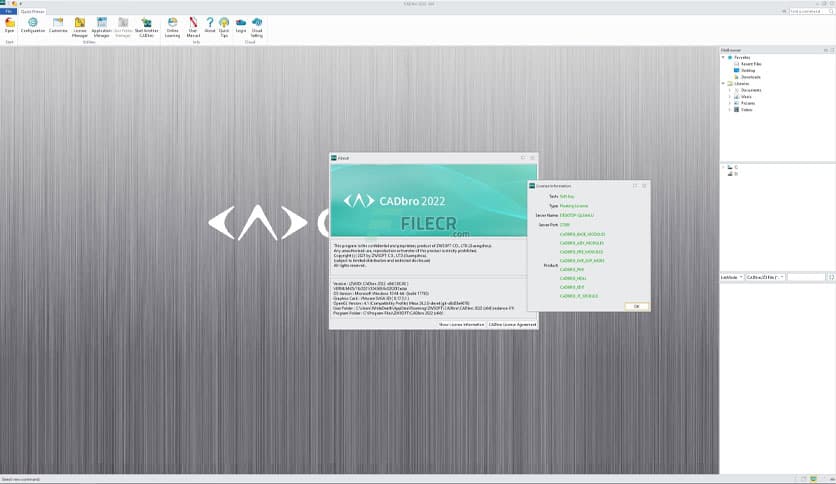
Task: Launch the License Manager
Action: pyautogui.click(x=79, y=27)
